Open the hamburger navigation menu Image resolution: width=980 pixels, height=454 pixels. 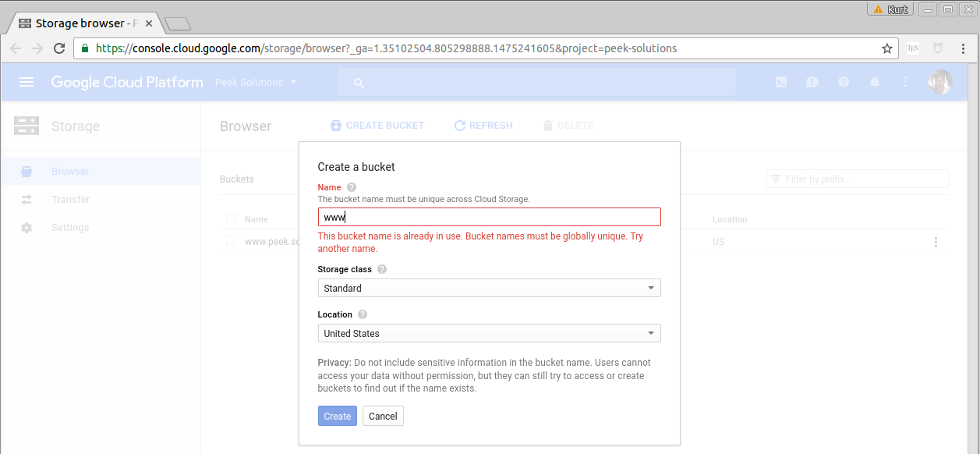click(x=27, y=82)
